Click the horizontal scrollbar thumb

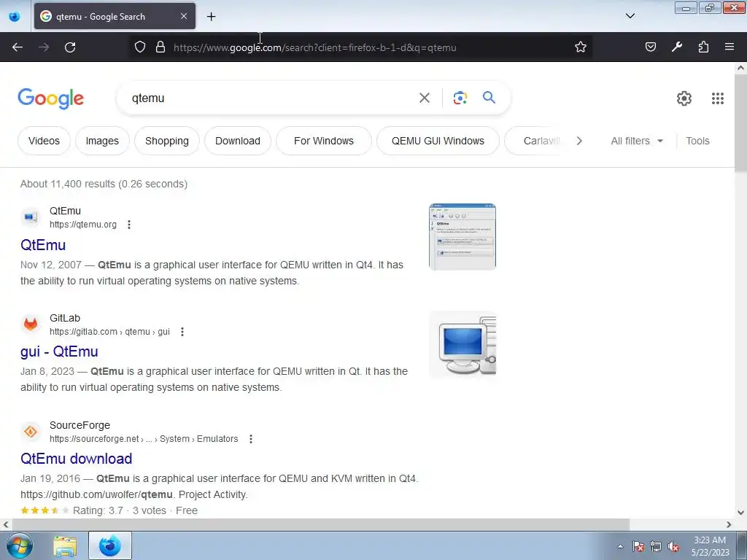pos(321,524)
